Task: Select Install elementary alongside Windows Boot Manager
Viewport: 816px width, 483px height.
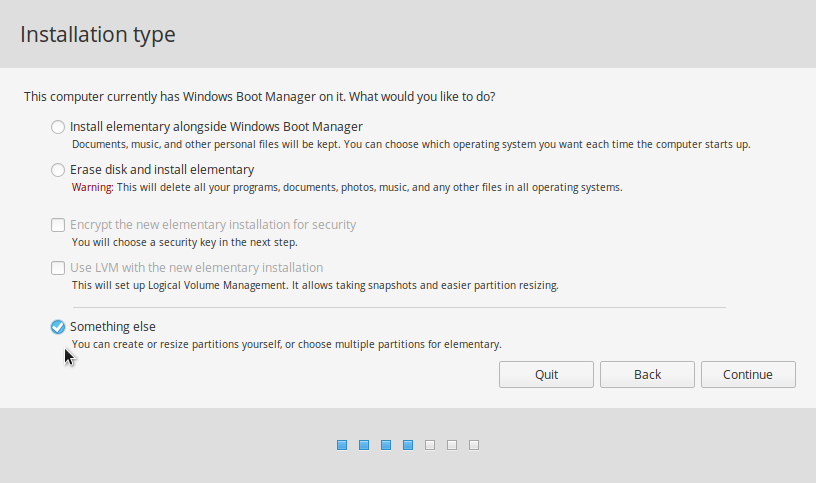Action: [x=58, y=127]
